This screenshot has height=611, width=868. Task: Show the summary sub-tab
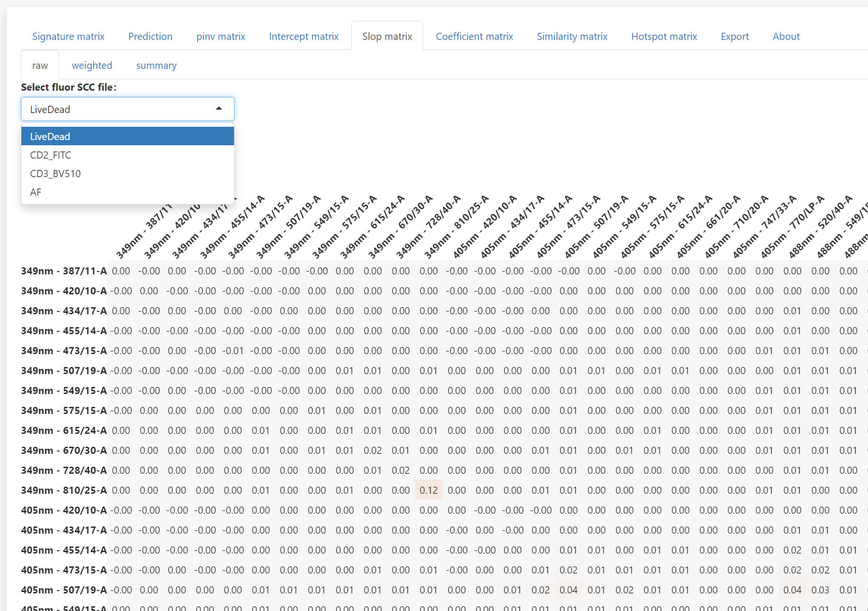[x=156, y=66]
